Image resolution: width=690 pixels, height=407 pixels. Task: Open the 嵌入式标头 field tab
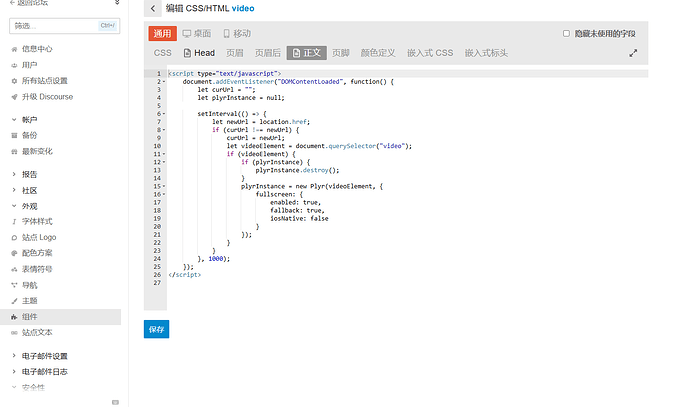click(486, 53)
